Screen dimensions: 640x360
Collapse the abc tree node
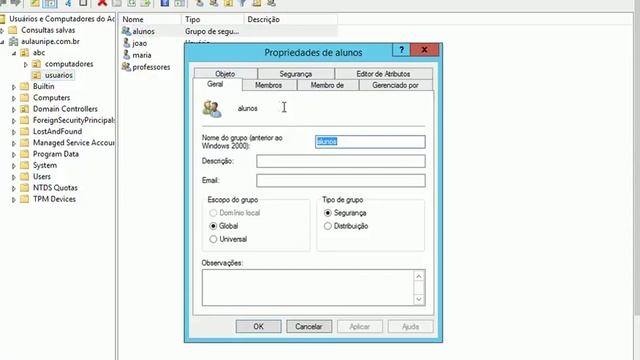pyautogui.click(x=14, y=53)
